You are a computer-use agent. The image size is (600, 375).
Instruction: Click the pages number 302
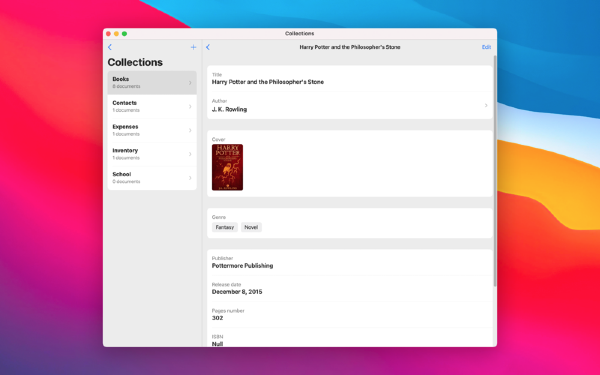[x=217, y=318]
